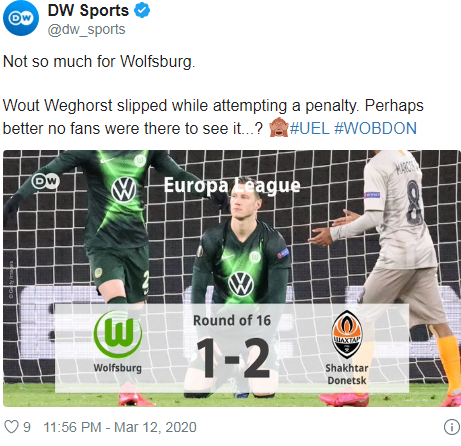The width and height of the screenshot is (461, 446).
Task: Open the DW Sports display name
Action: pyautogui.click(x=88, y=10)
